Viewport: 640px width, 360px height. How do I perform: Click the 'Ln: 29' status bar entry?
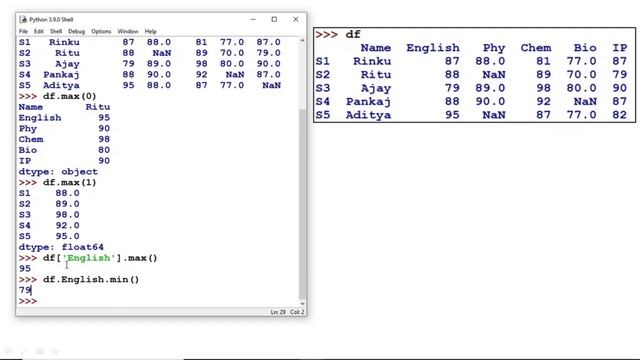tap(278, 312)
